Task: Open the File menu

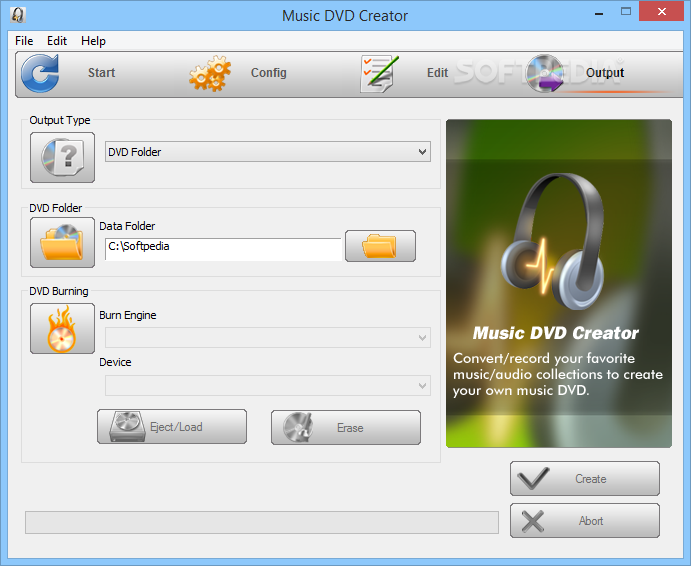Action: point(24,41)
